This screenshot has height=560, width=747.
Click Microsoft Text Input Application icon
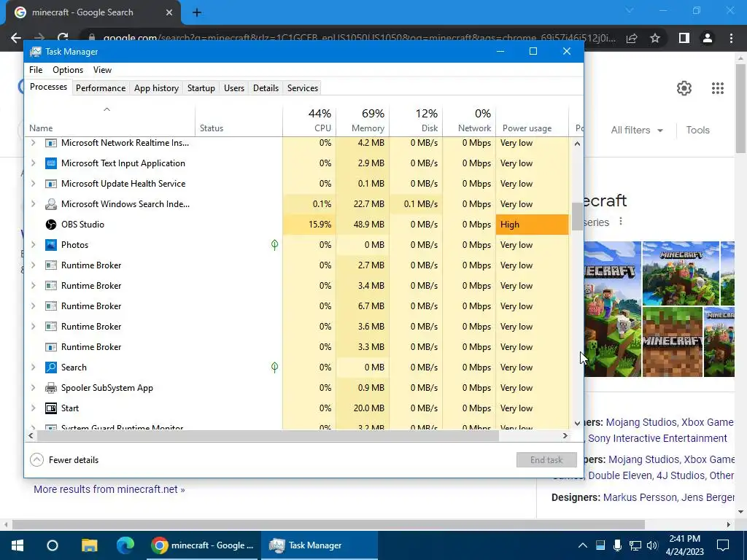tap(51, 163)
